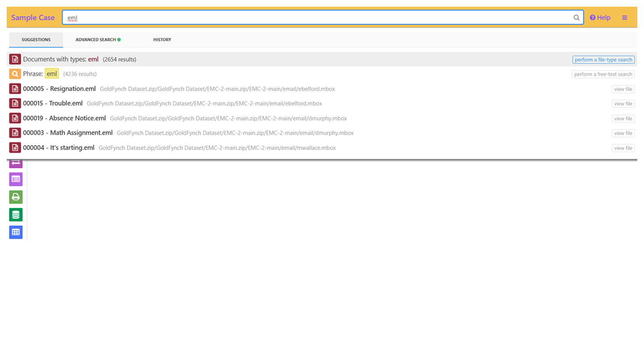Viewport: 644px width, 360px height.
Task: Click the Sample Case title
Action: pos(33,18)
